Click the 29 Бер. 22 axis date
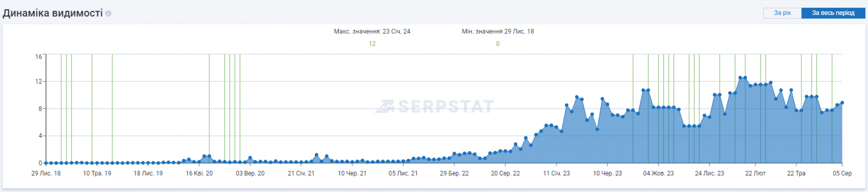 [454, 174]
